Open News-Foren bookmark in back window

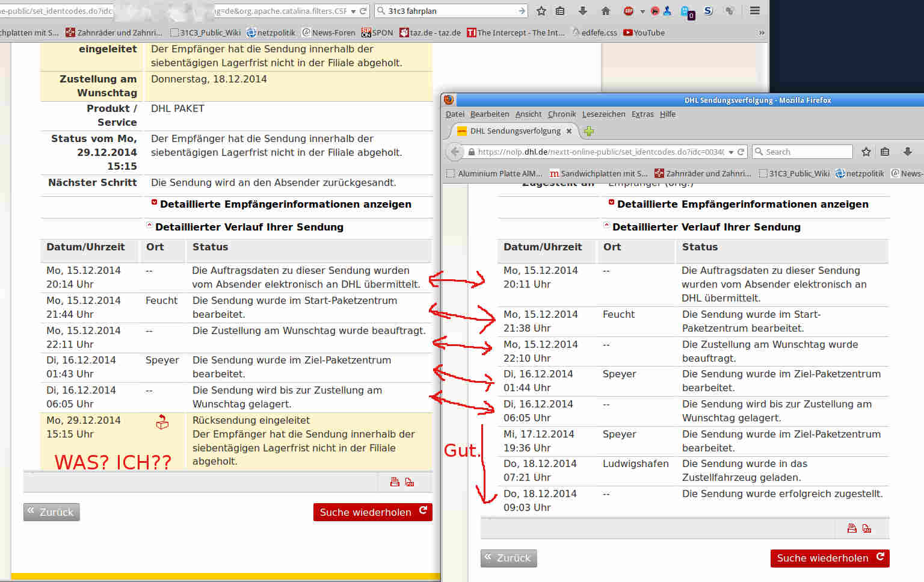tap(328, 33)
